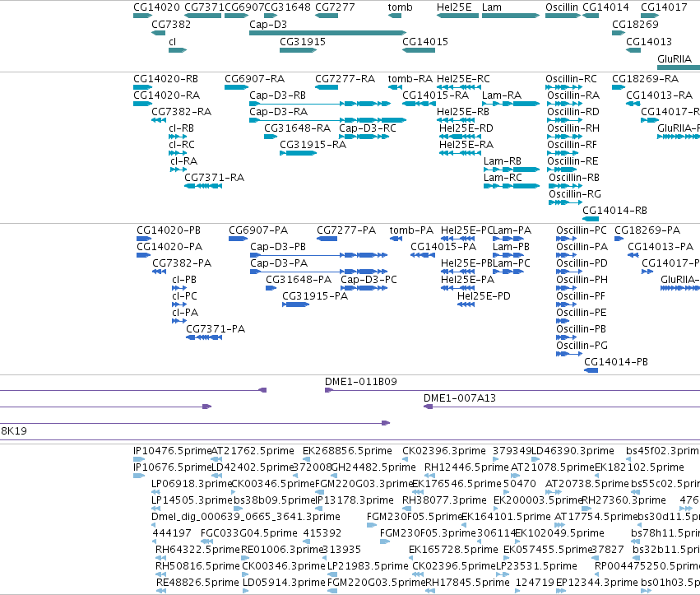Click protein cl-PB label
This screenshot has height=595, width=700.
184,280
